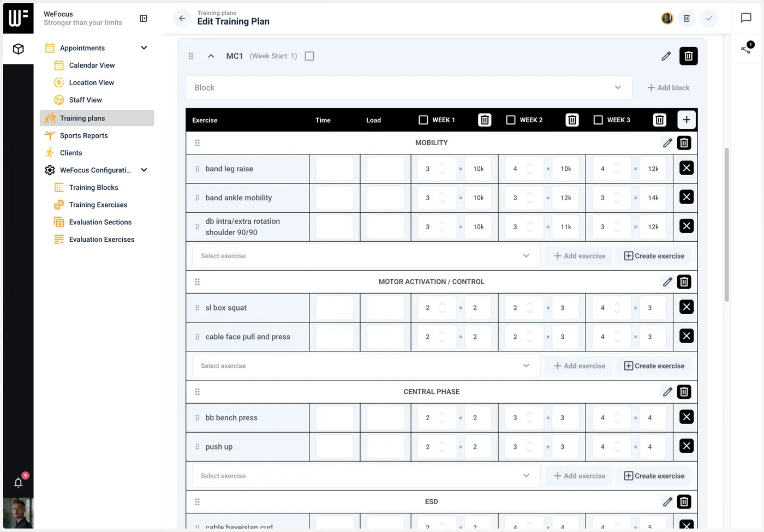Open the cube module icon in left rail
This screenshot has width=764, height=532.
[18, 49]
